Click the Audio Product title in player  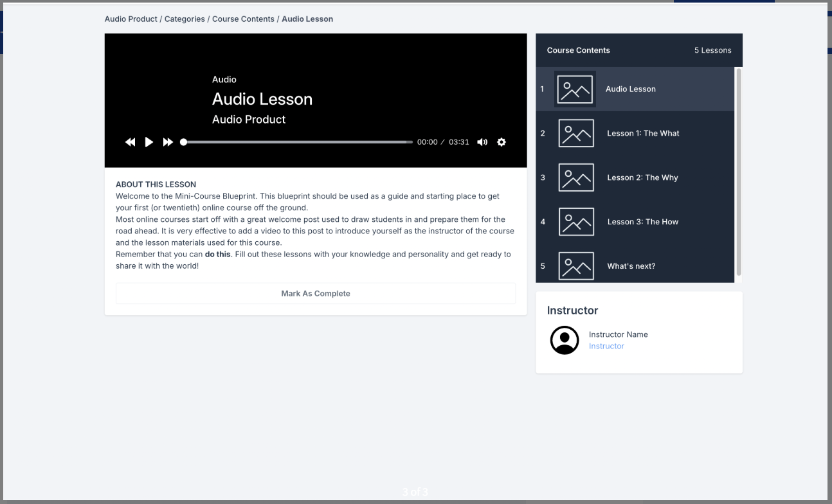[x=249, y=120]
